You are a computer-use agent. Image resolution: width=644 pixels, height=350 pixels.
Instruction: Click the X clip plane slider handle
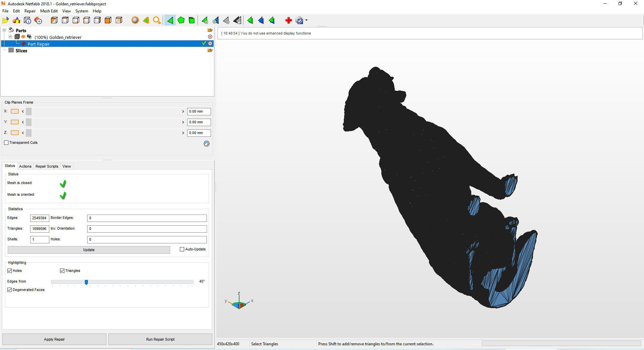coord(29,111)
